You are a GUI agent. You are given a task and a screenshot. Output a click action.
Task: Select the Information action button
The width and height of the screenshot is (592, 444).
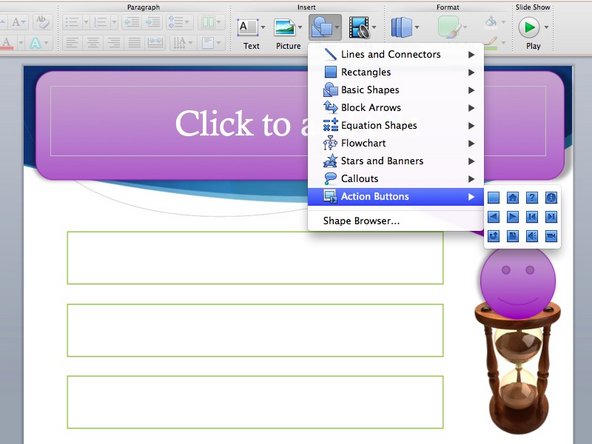tap(551, 197)
